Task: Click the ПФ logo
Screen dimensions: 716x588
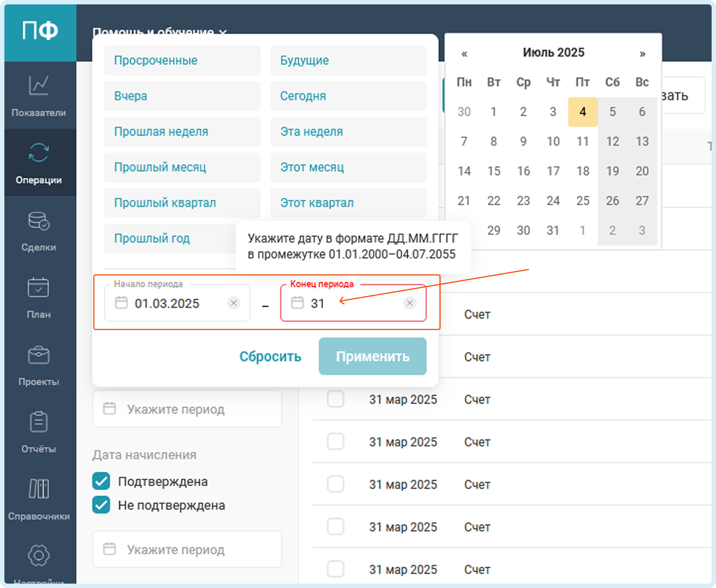Action: 40,31
